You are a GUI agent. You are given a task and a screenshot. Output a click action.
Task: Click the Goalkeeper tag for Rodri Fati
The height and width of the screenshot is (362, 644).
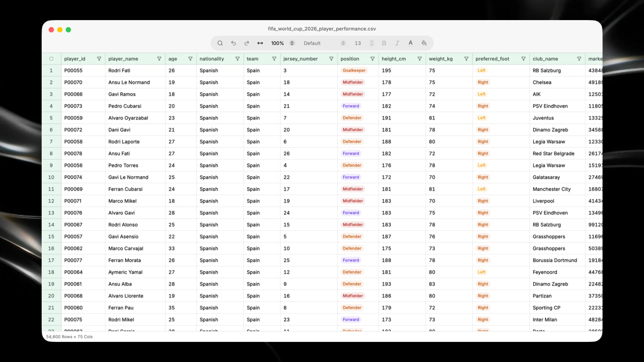coord(354,70)
